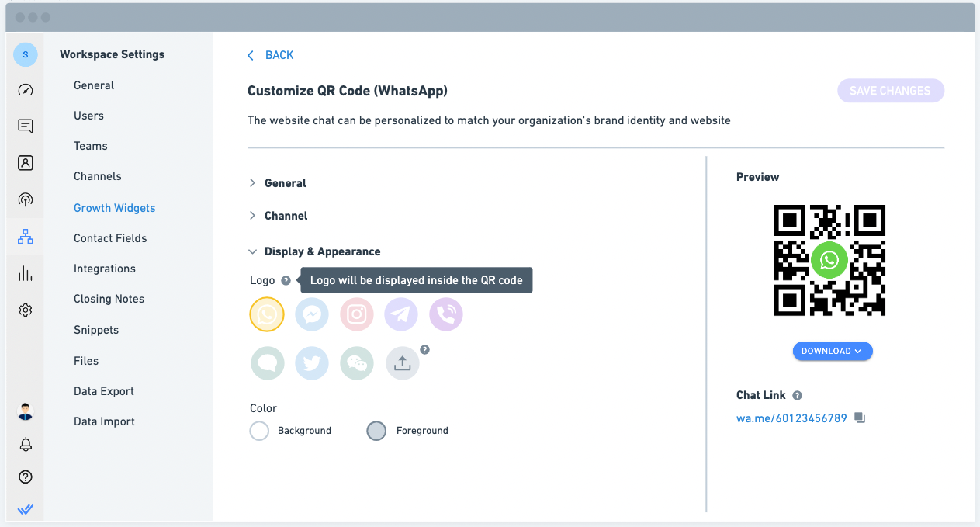Open the Dashboard speedometer icon
This screenshot has width=980, height=527.
click(26, 90)
